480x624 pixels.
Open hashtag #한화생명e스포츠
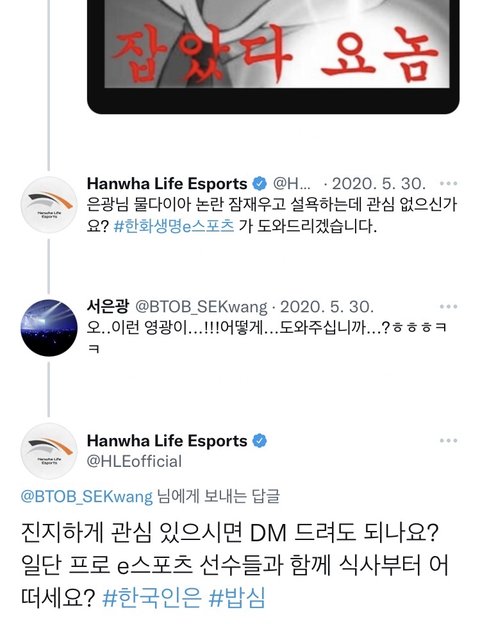[x=174, y=226]
